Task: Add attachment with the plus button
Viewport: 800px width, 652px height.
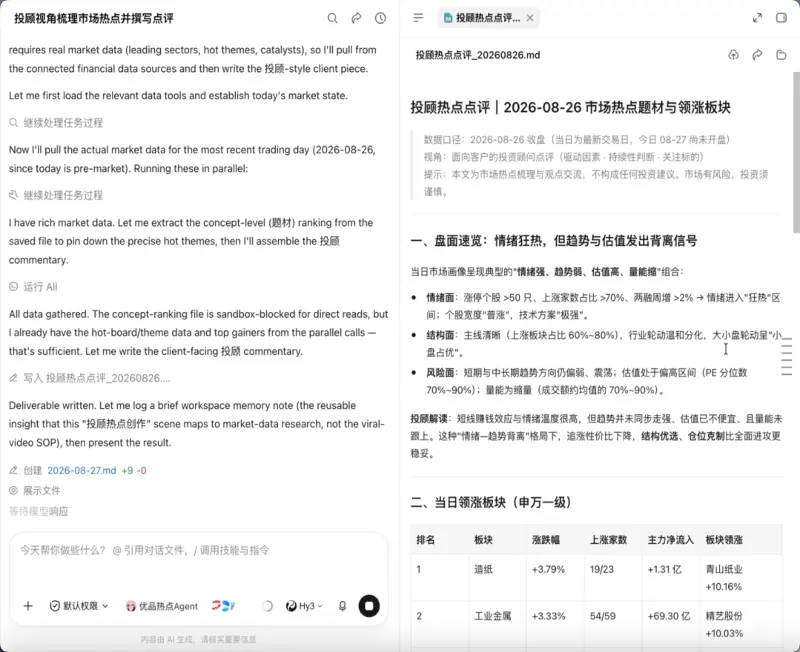Action: 28,606
